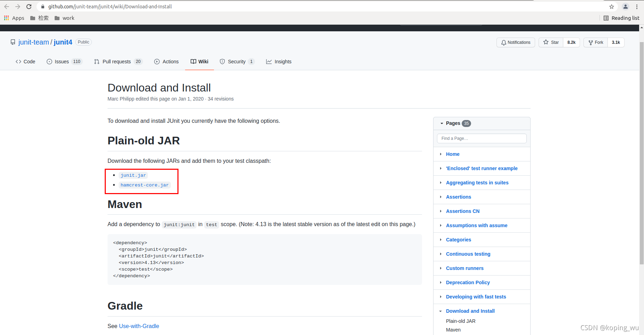
Task: Download hamcrest-core.jar link
Action: (x=145, y=185)
